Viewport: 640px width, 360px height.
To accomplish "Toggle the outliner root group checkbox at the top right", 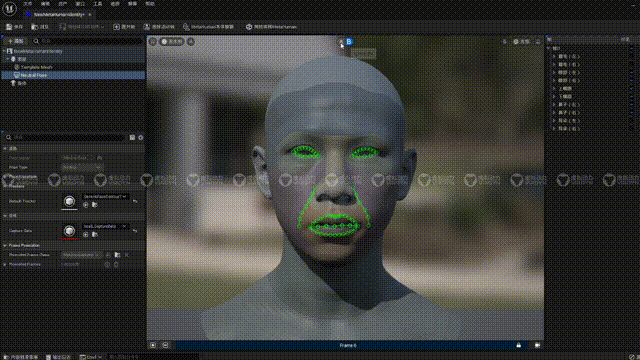I will (x=631, y=49).
